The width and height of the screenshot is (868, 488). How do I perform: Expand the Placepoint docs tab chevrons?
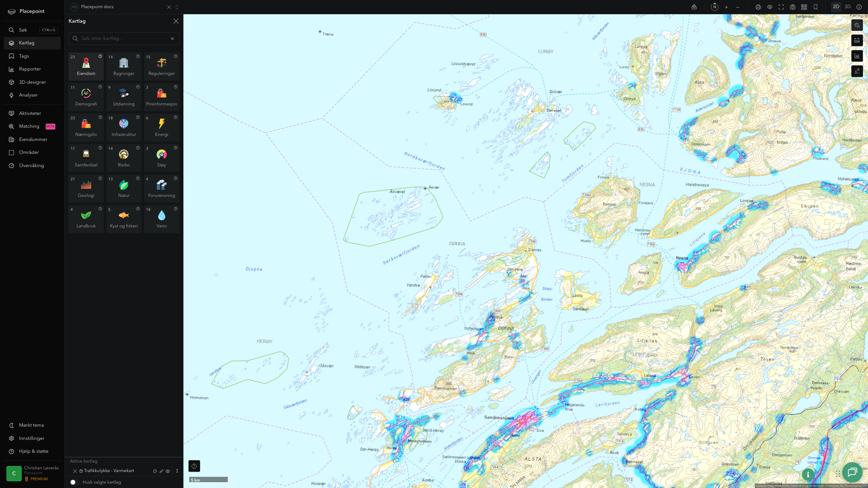point(177,7)
